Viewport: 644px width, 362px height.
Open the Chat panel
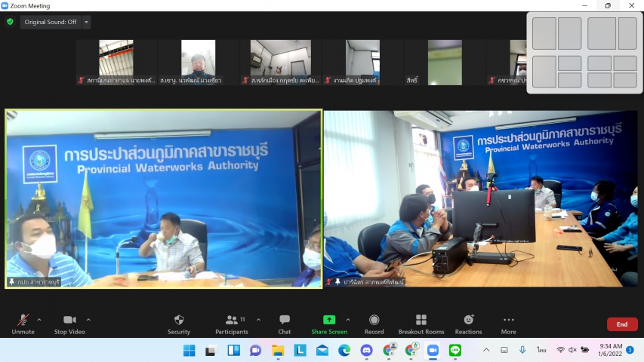284,324
